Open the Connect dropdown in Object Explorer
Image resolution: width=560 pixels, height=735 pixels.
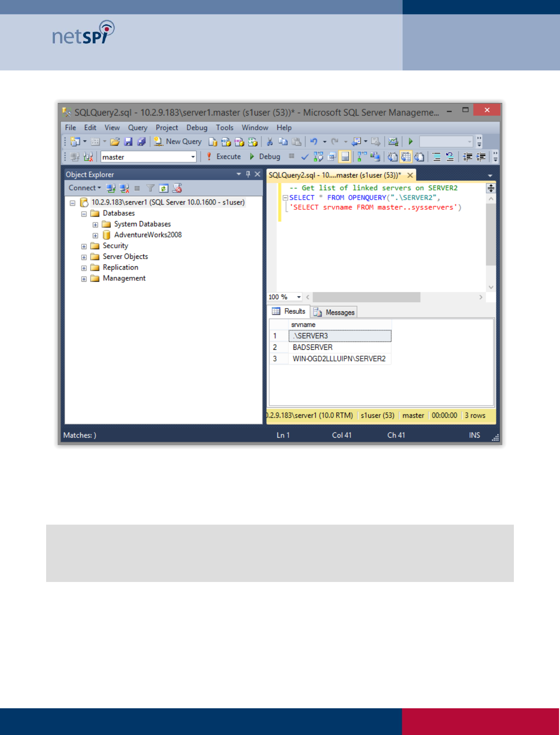85,188
